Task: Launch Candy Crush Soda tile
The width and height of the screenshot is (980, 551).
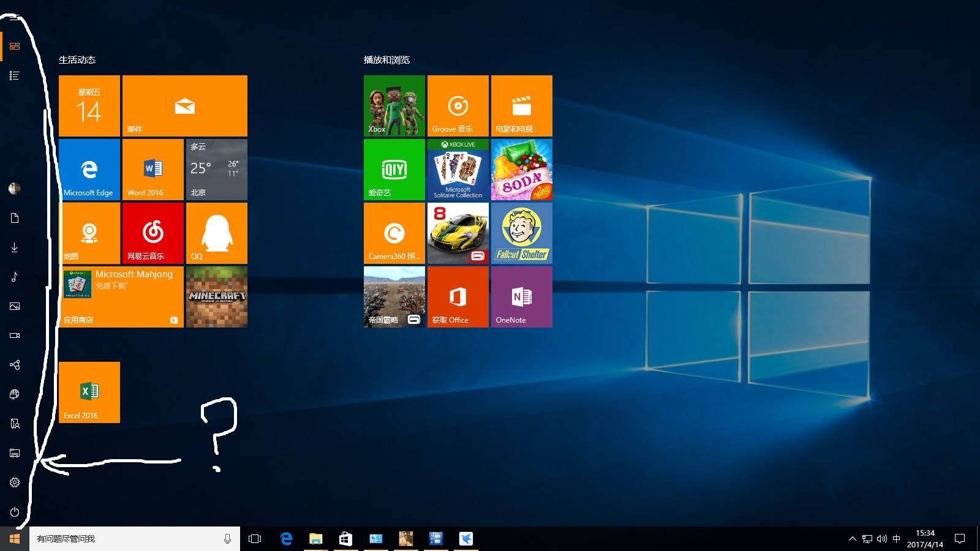Action: (x=522, y=170)
